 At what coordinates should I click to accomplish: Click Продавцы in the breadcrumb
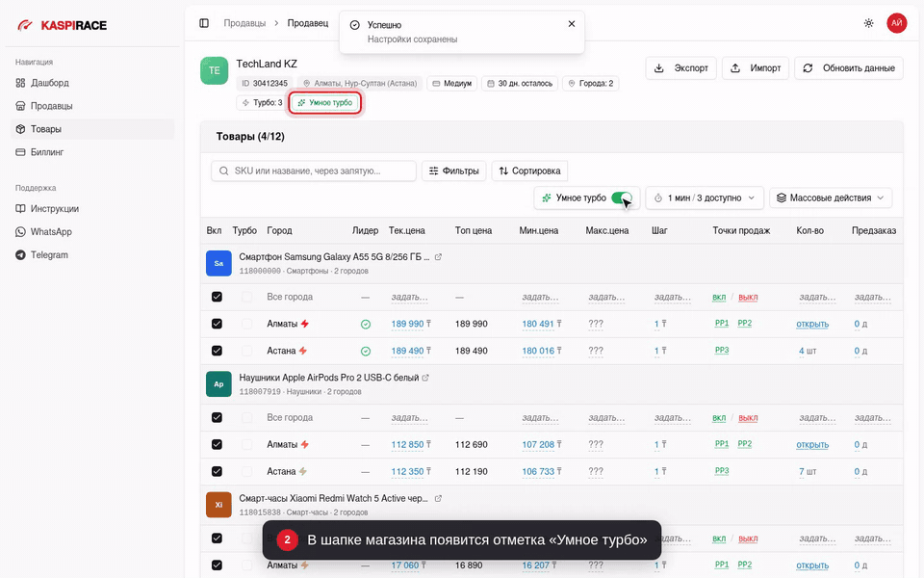point(244,23)
